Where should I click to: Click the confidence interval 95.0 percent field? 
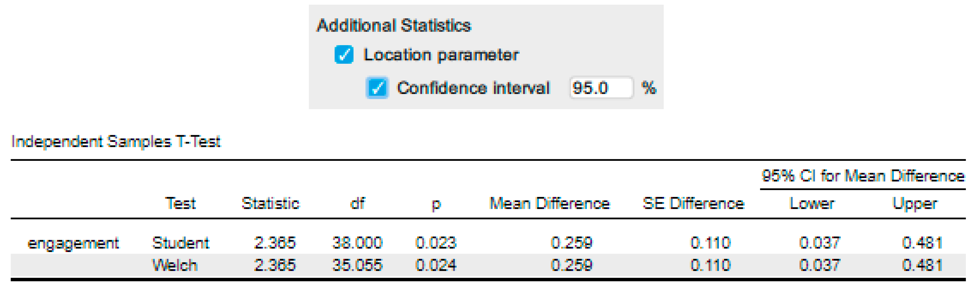point(600,88)
